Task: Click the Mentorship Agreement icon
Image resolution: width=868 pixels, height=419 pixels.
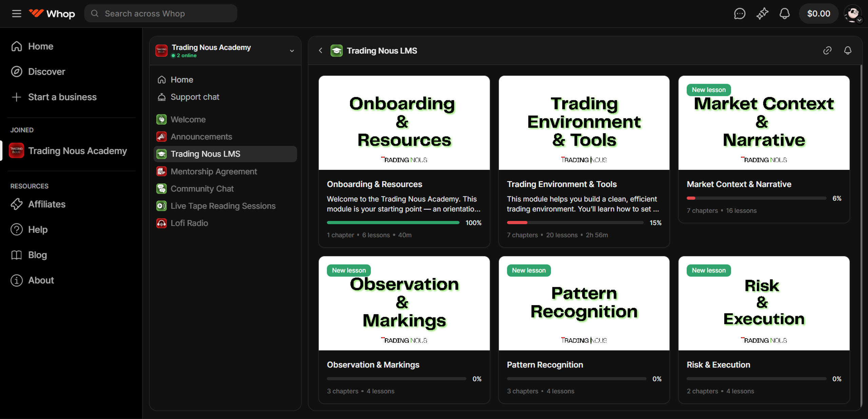Action: pyautogui.click(x=161, y=172)
